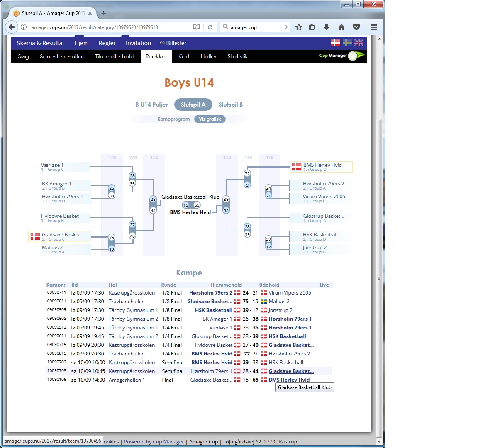The width and height of the screenshot is (478, 448).
Task: Switch to Slutspil B stage
Action: [x=231, y=105]
